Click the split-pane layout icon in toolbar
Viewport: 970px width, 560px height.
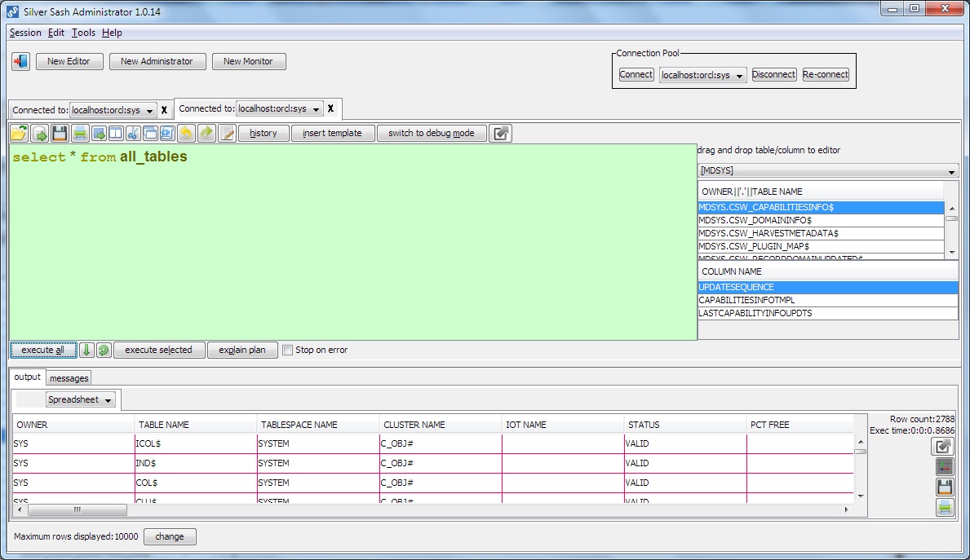(116, 133)
